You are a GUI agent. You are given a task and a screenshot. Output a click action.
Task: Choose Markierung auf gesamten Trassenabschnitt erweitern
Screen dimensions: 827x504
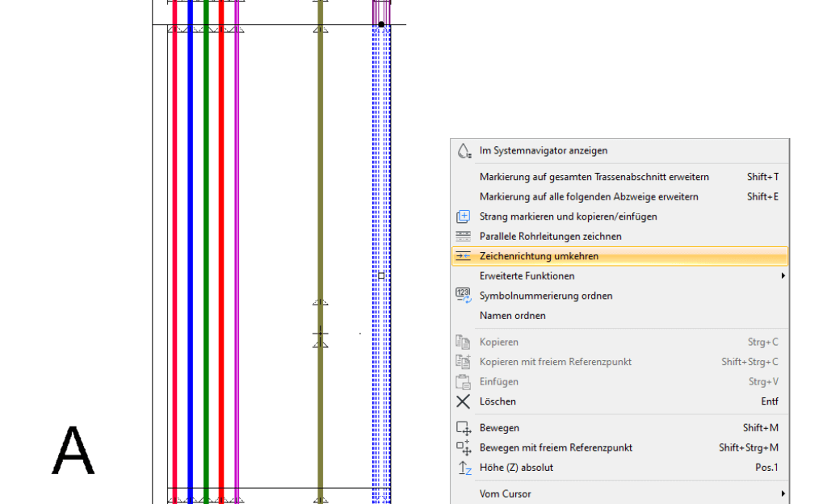[x=594, y=177]
